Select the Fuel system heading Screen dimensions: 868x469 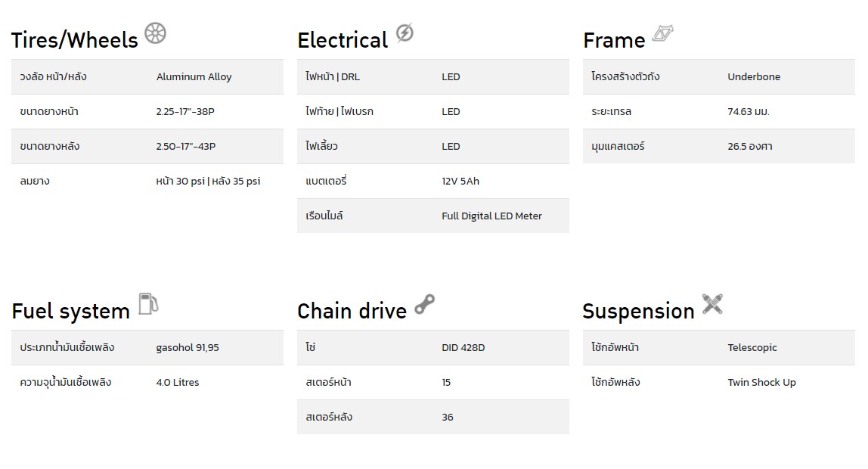71,311
